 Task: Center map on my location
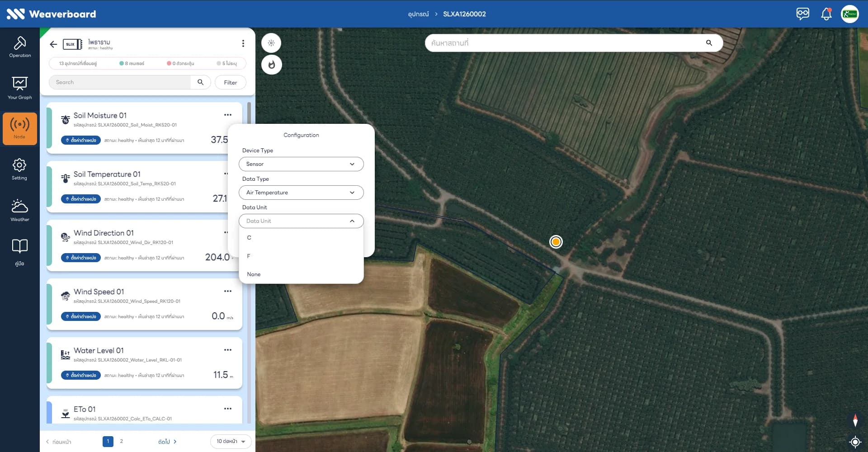[x=855, y=442]
